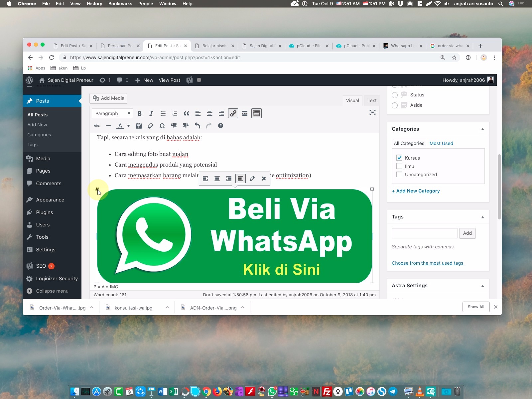The image size is (532, 399).
Task: Insert a horizontal line
Action: tap(108, 126)
